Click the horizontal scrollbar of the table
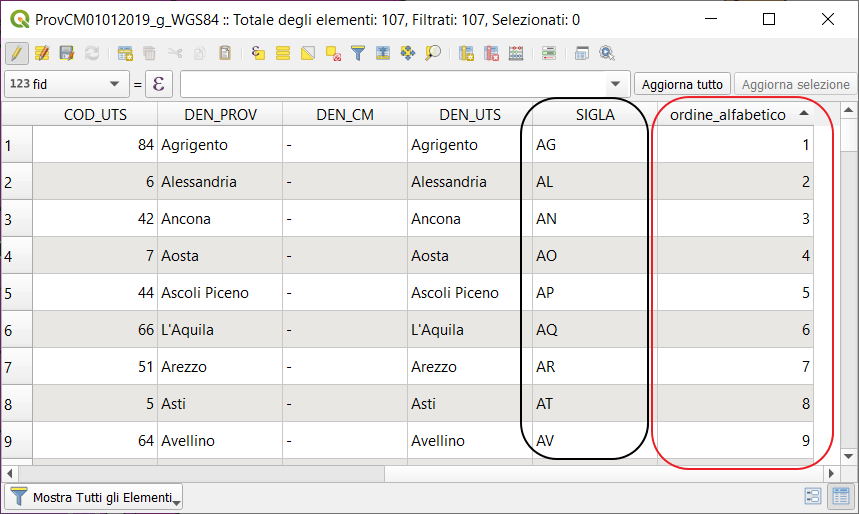The height and width of the screenshot is (514, 859). [x=400, y=472]
